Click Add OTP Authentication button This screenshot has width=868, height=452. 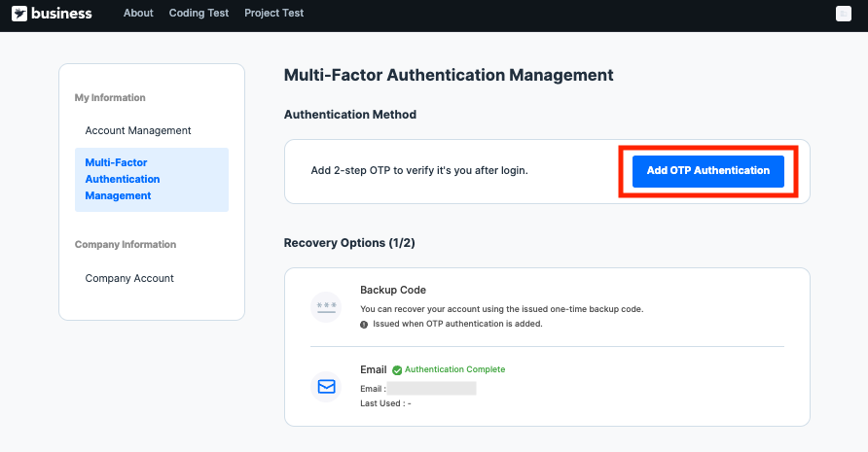(x=707, y=170)
